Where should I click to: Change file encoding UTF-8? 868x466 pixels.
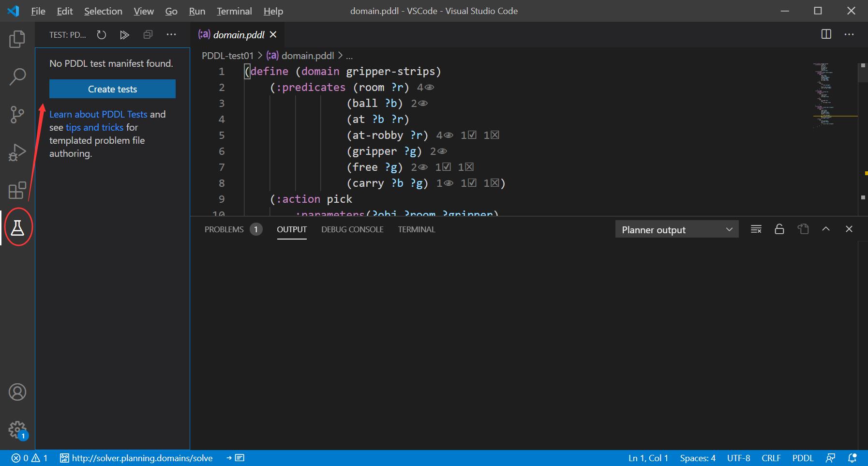coord(738,458)
